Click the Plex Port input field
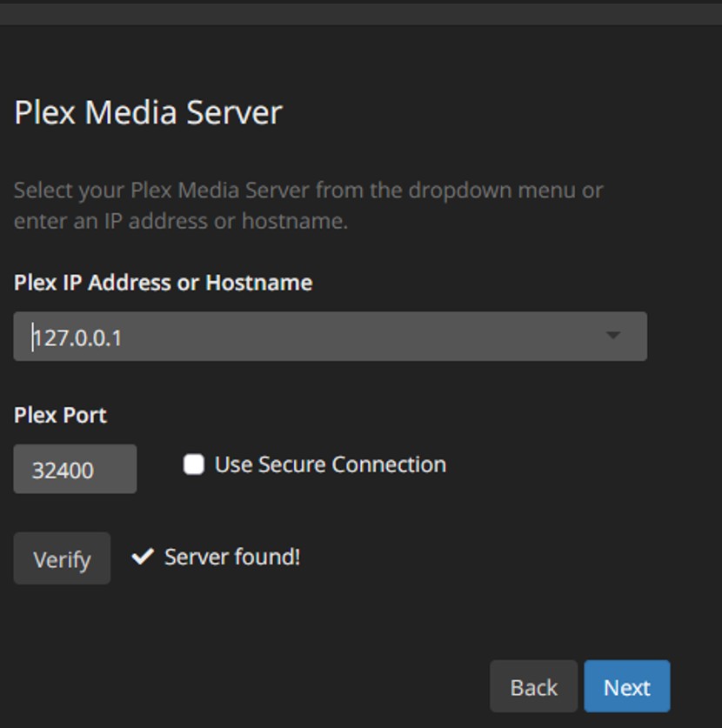This screenshot has width=722, height=728. pos(75,469)
